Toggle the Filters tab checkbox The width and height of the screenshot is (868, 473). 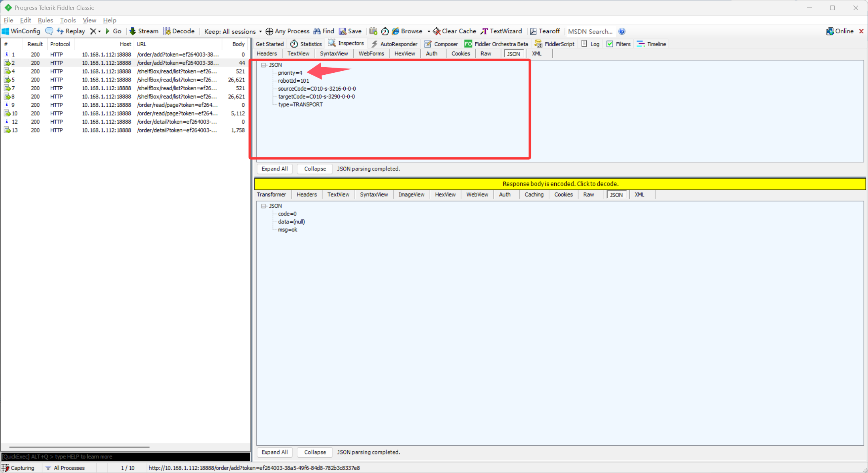pos(610,44)
